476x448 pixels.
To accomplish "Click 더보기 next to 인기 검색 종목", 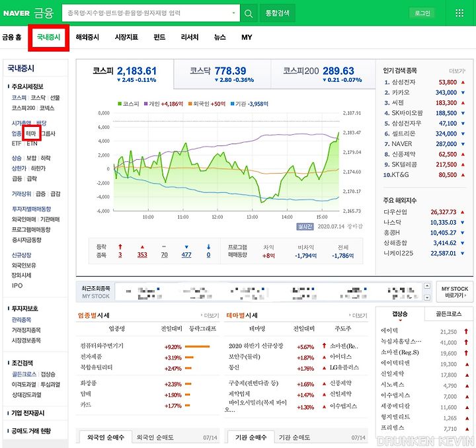I will pos(457,71).
